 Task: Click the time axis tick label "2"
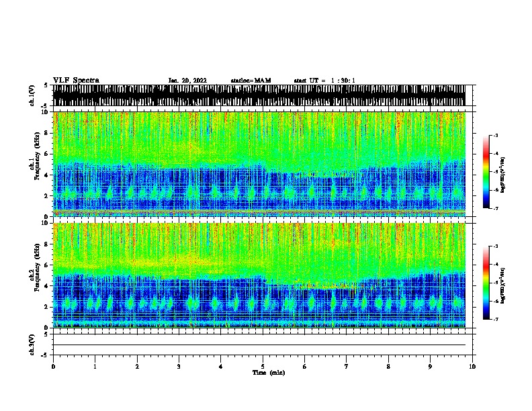pyautogui.click(x=137, y=367)
